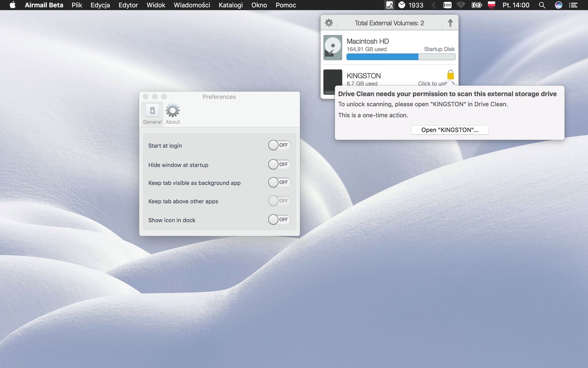The image size is (588, 368).
Task: Open the Edycja menu
Action: 100,5
